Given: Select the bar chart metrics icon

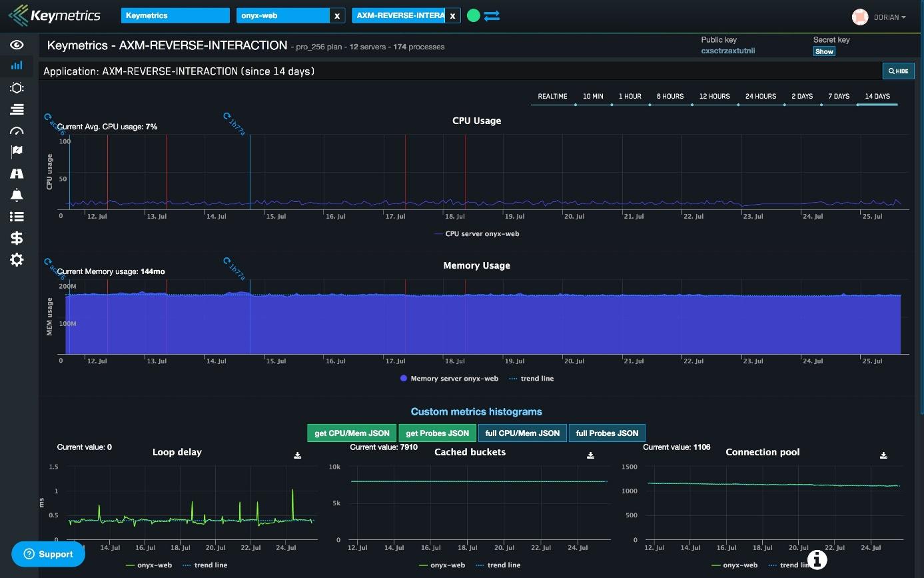Looking at the screenshot, I should pos(17,65).
